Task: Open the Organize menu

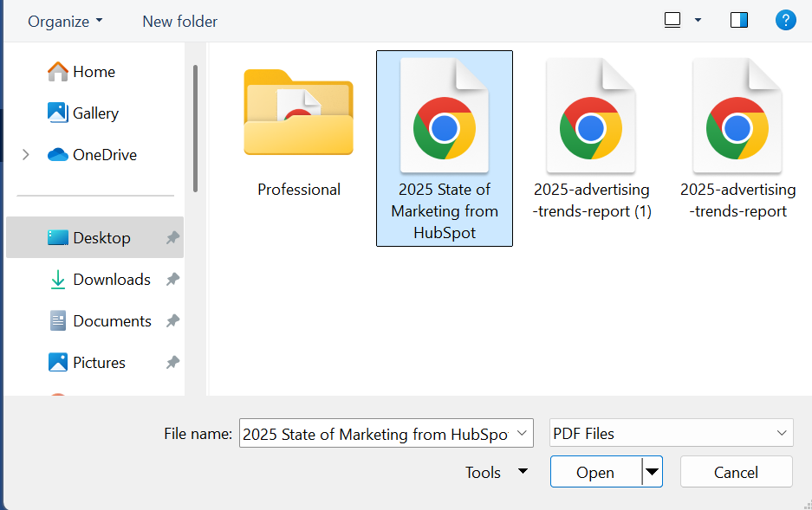Action: coord(65,21)
